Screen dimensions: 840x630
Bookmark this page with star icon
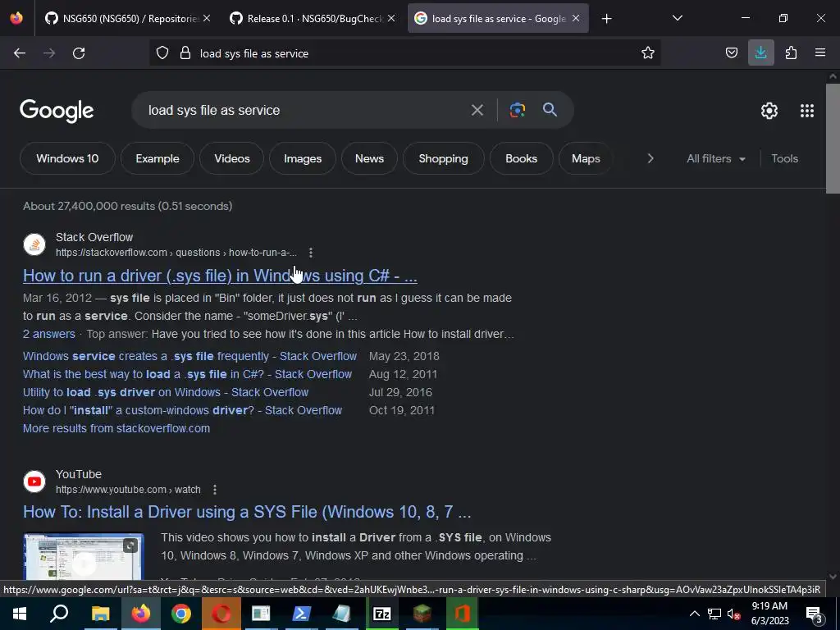pos(648,53)
